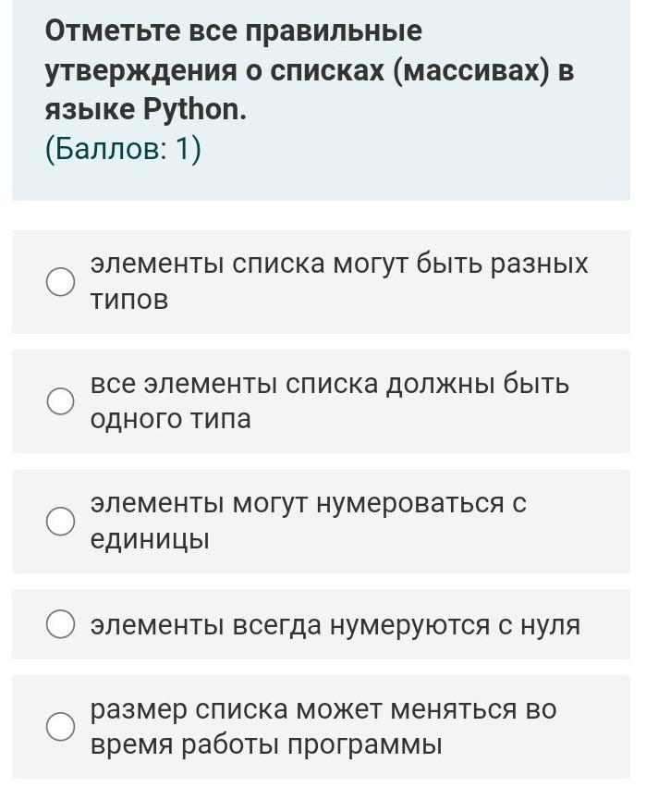Click the text 'размер списка может меняться во время работы программы'
Image resolution: width=646 pixels, height=812 pixels.
click(x=323, y=727)
